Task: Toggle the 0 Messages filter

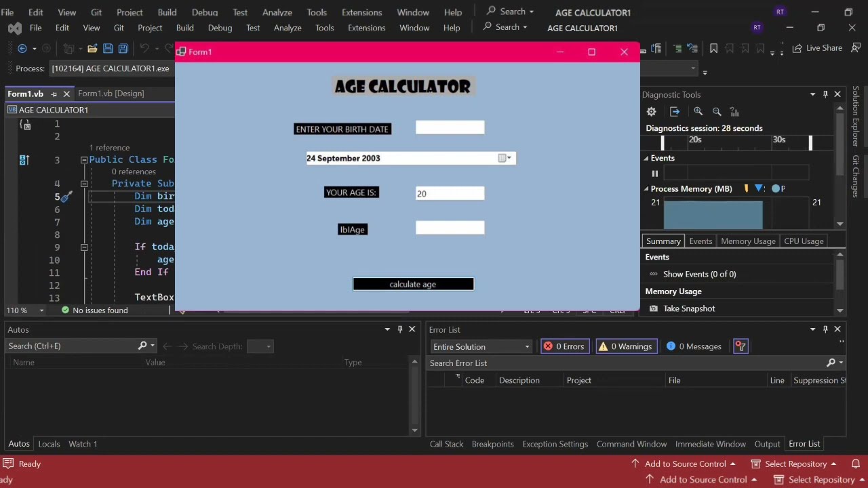Action: click(694, 346)
